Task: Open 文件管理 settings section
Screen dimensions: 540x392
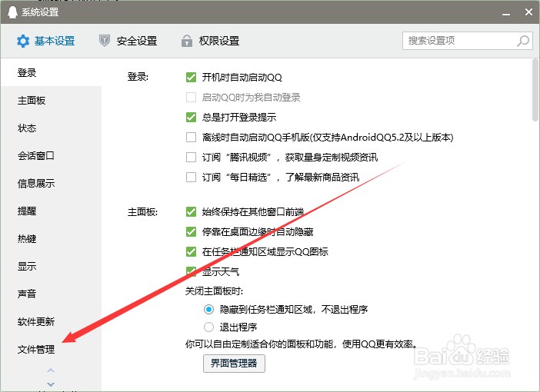Action: coord(52,349)
